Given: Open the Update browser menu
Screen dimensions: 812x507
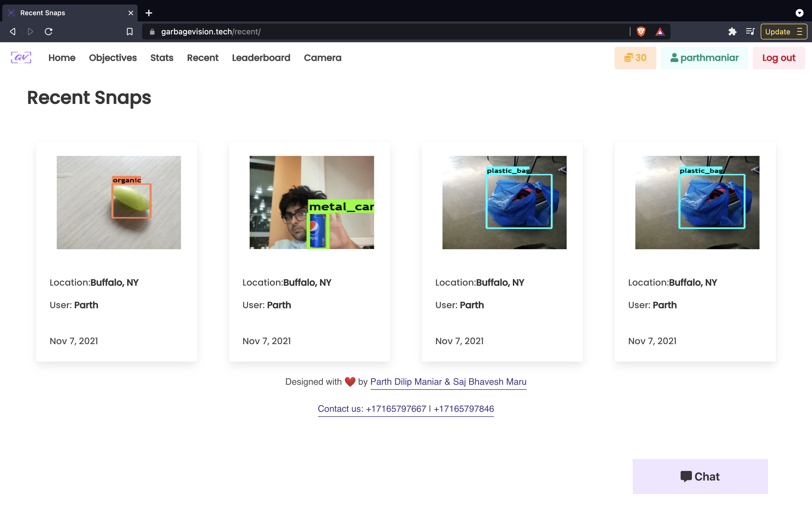Looking at the screenshot, I should point(784,32).
